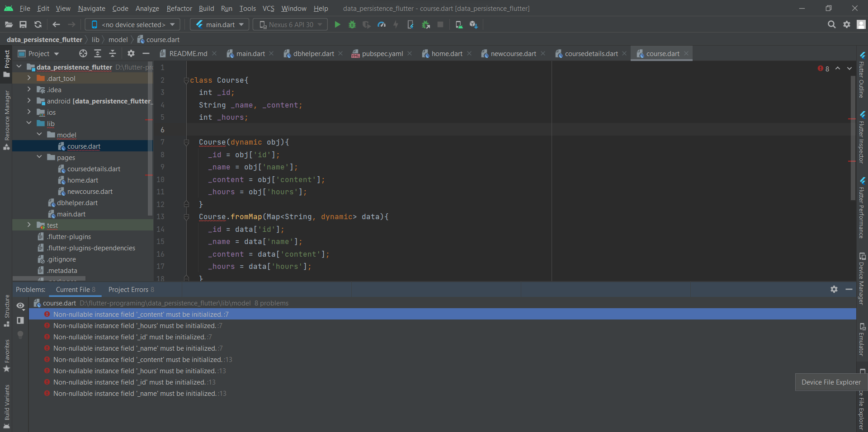Viewport: 868px width, 432px height.
Task: Expand the ios folder
Action: (29, 112)
